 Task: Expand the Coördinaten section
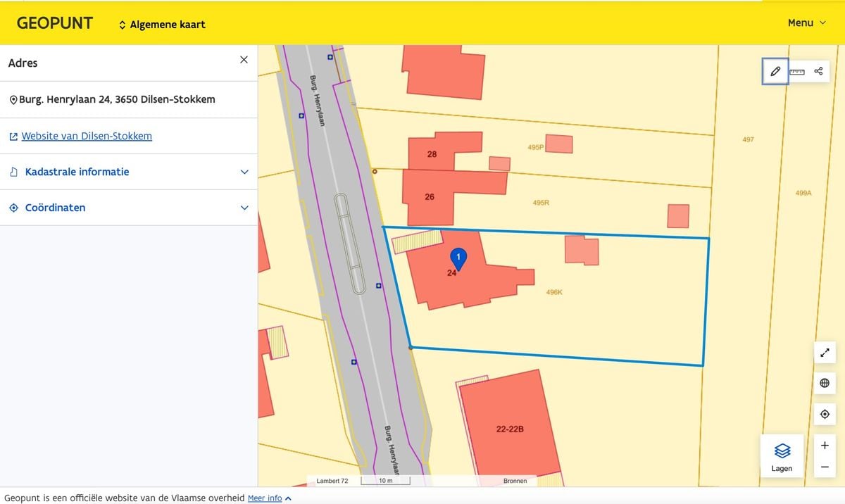[129, 208]
